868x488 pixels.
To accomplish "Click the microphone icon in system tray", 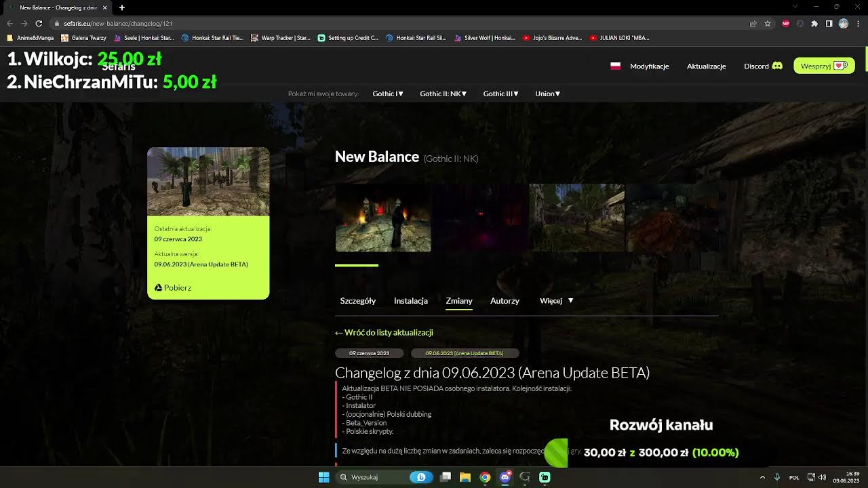I will tap(777, 477).
